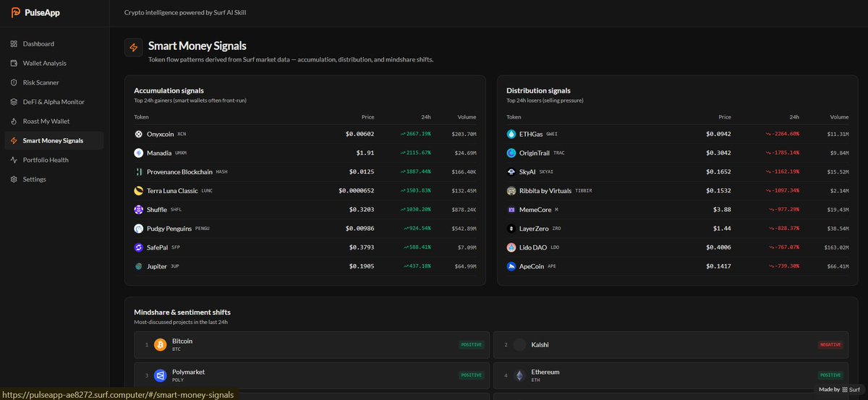Click the LayerZero token icon
868x400 pixels.
click(511, 228)
